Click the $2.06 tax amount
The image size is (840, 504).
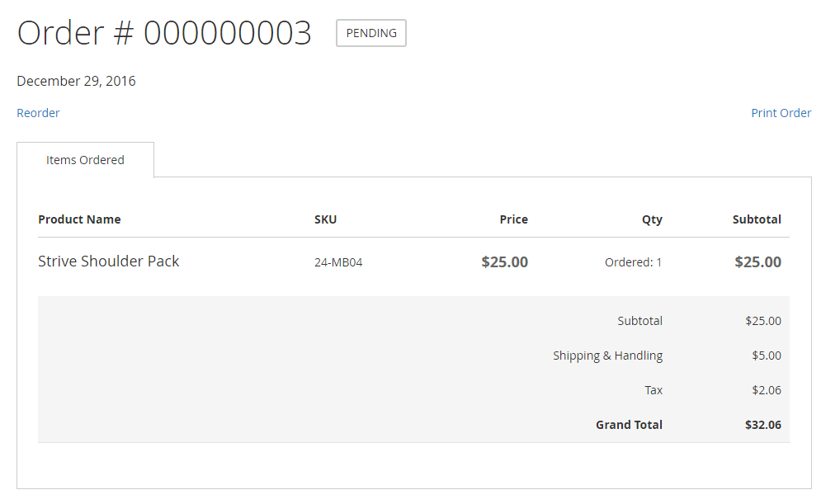(765, 390)
